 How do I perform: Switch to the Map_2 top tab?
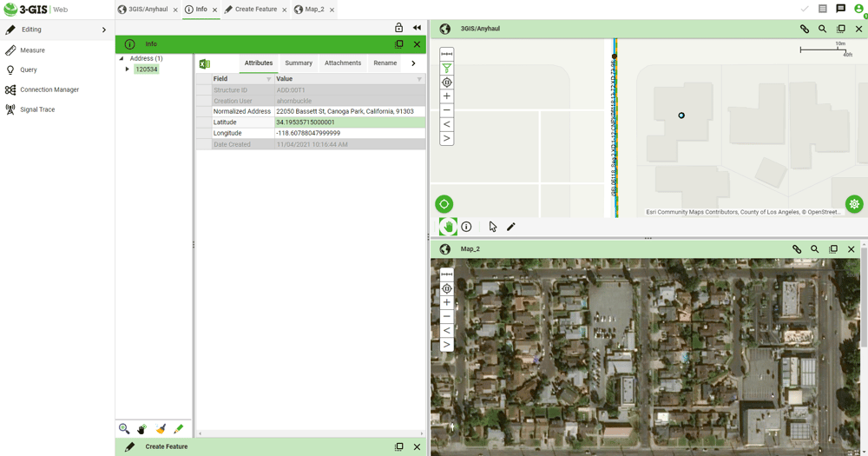point(314,10)
